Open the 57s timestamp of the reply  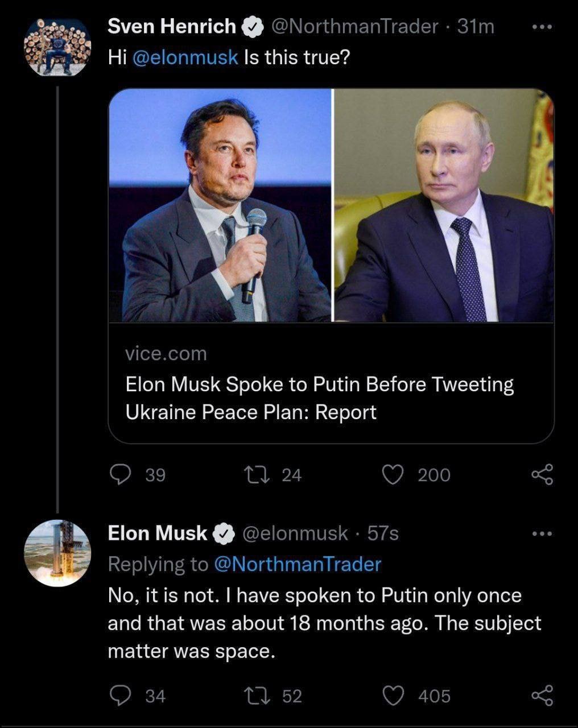click(x=383, y=533)
